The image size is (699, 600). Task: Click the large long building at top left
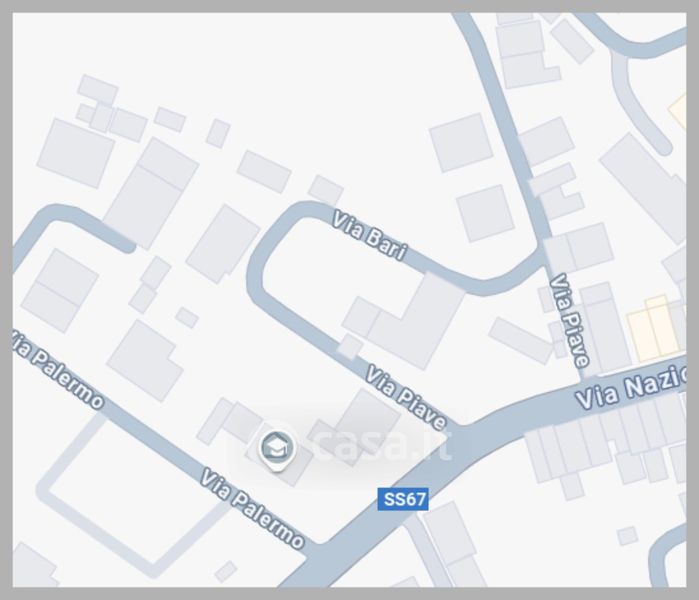coord(150,193)
